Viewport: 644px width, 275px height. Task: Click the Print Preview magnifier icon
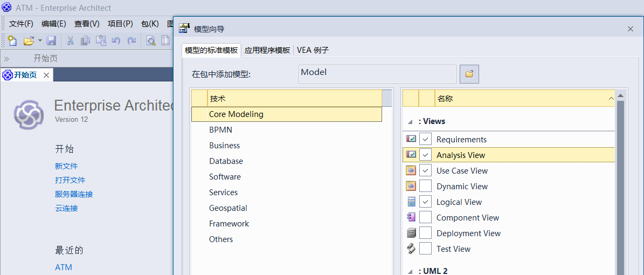[151, 40]
